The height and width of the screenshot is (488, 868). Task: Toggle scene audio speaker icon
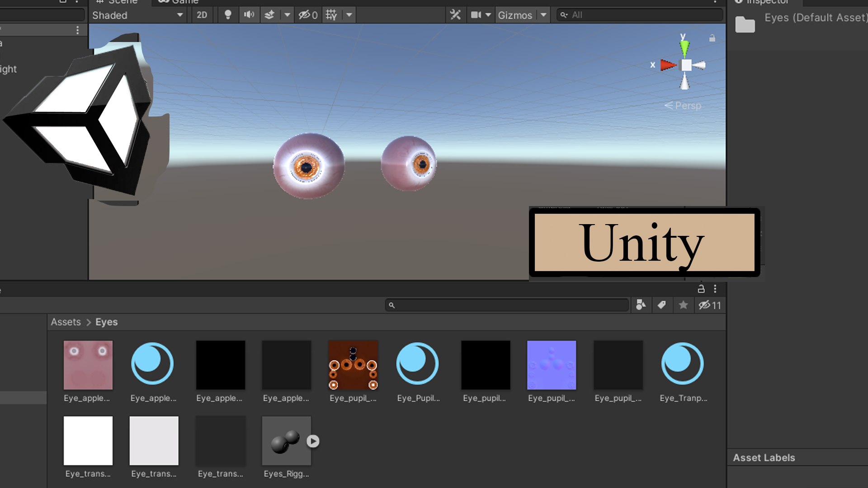tap(249, 15)
